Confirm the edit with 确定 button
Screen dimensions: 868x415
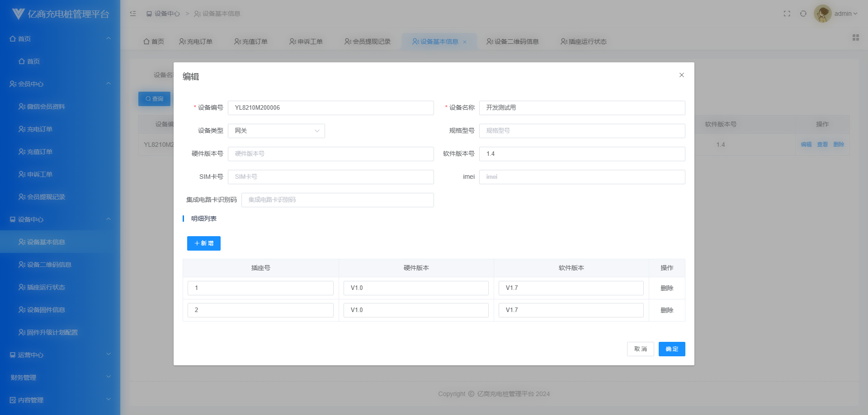(671, 349)
